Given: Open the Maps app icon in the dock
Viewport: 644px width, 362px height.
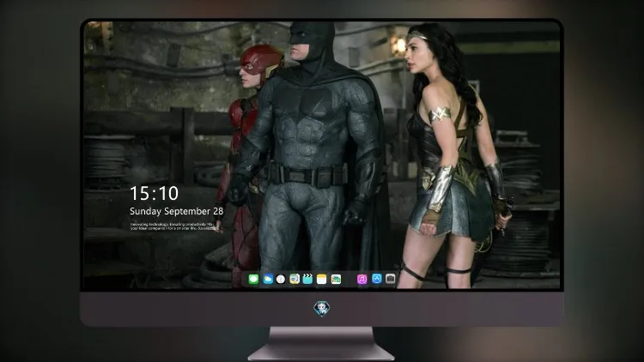Looking at the screenshot, I should (295, 279).
